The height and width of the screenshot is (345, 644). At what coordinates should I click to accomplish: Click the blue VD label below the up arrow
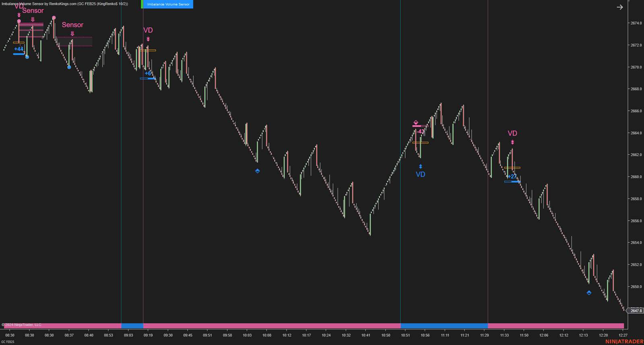click(420, 175)
